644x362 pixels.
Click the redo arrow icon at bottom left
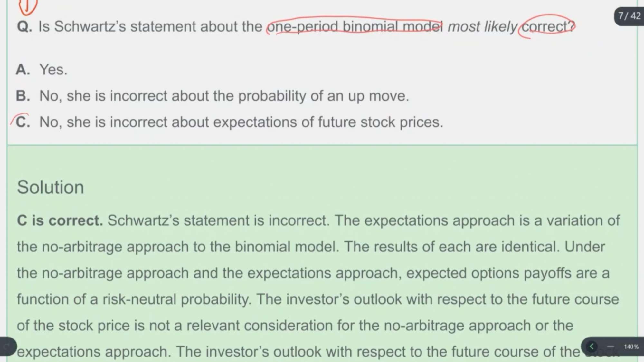[6, 347]
